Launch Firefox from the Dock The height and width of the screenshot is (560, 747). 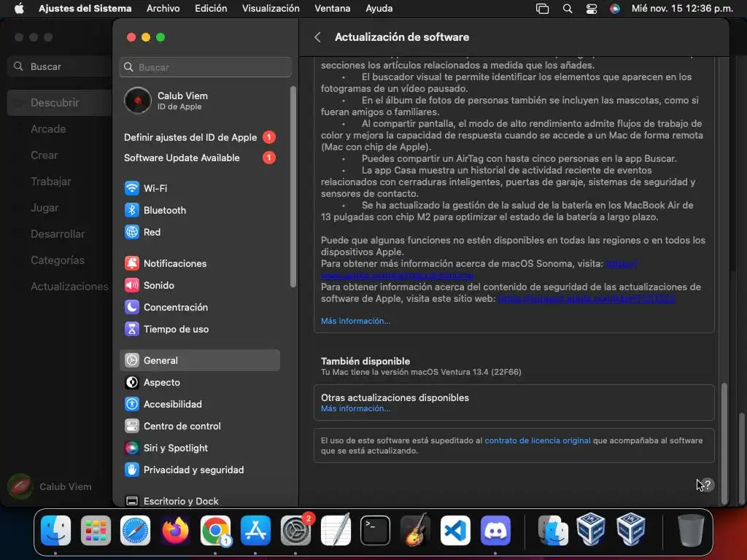[175, 530]
